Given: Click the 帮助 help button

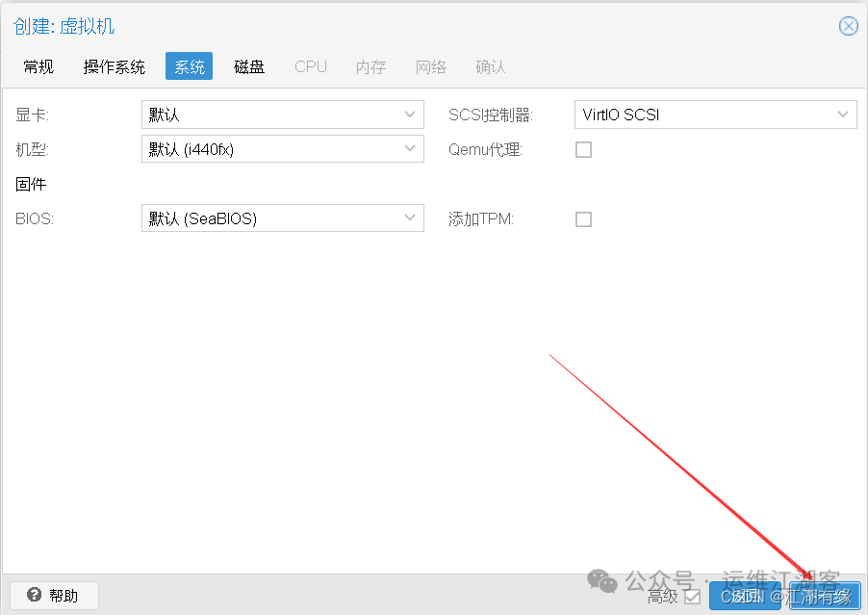Looking at the screenshot, I should pyautogui.click(x=54, y=596).
